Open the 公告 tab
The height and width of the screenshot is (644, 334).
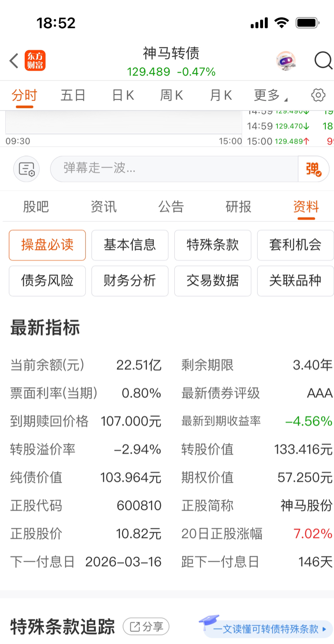pos(171,207)
